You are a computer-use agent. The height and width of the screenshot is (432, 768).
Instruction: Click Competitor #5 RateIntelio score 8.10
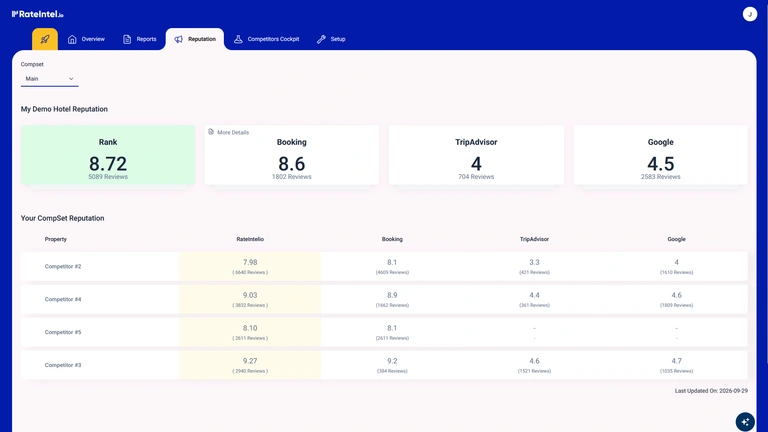click(x=250, y=328)
